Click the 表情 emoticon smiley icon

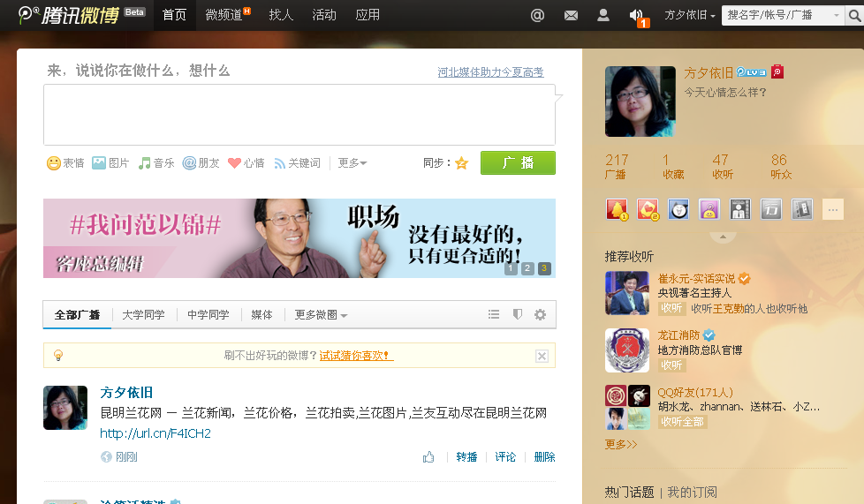pyautogui.click(x=54, y=163)
